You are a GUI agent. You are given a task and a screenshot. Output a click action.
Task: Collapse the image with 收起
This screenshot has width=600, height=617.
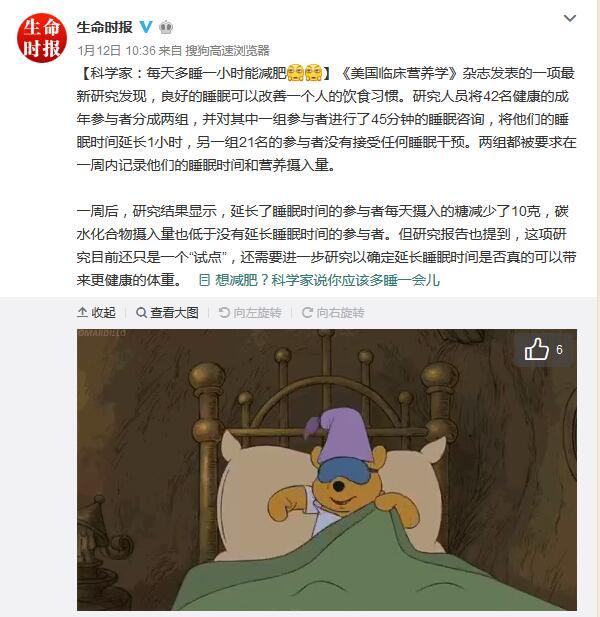point(96,312)
